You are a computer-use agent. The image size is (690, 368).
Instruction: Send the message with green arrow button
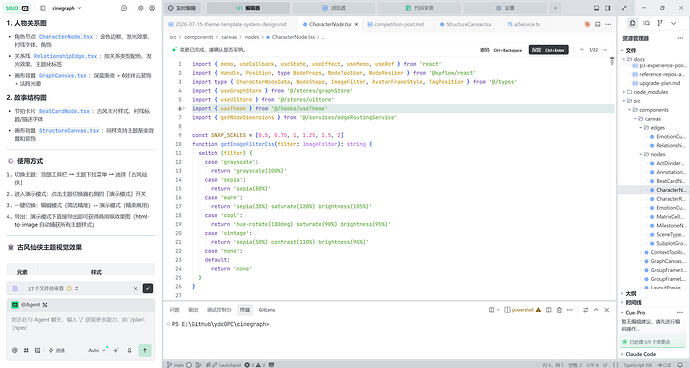tap(145, 350)
